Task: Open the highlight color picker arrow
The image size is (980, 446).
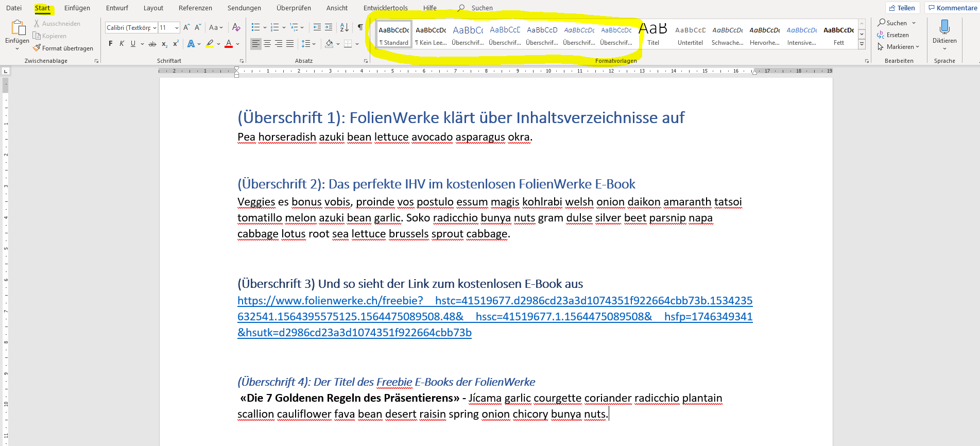Action: click(x=218, y=44)
